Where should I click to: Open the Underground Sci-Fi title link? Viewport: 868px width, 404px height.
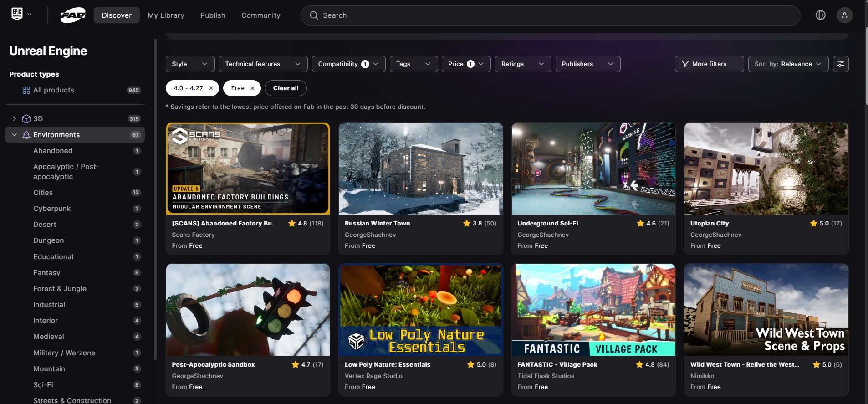pos(547,224)
